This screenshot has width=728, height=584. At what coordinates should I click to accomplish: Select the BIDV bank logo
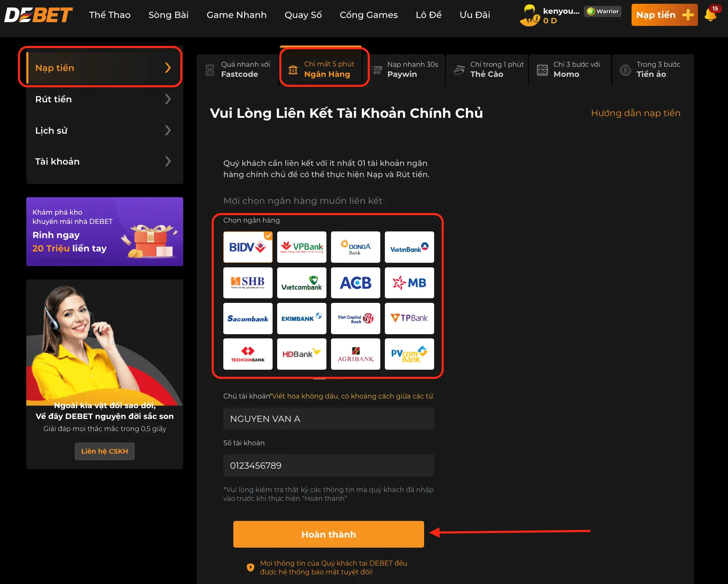pos(248,247)
